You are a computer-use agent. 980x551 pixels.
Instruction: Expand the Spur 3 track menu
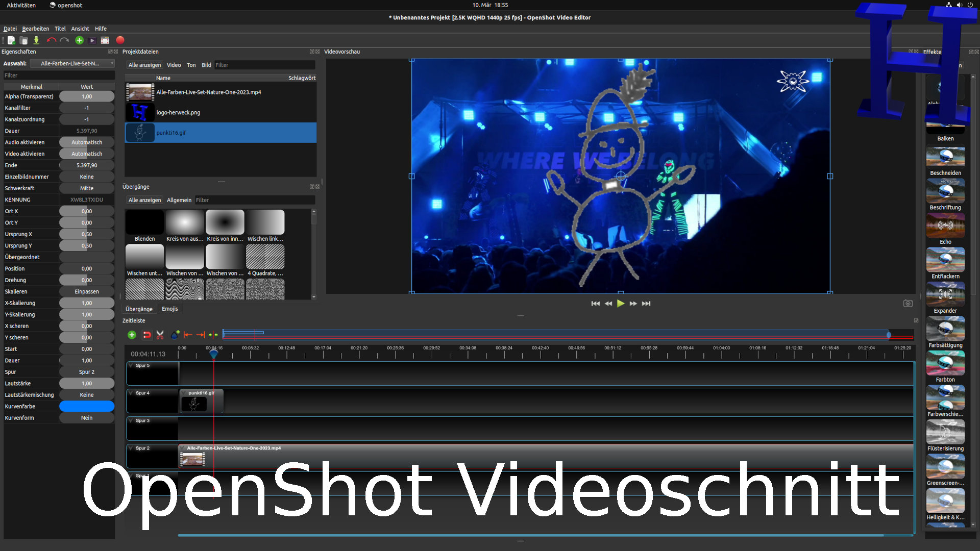tap(131, 420)
